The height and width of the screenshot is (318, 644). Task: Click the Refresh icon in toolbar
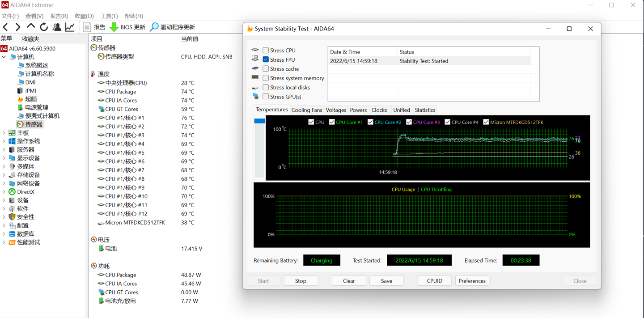click(x=44, y=27)
